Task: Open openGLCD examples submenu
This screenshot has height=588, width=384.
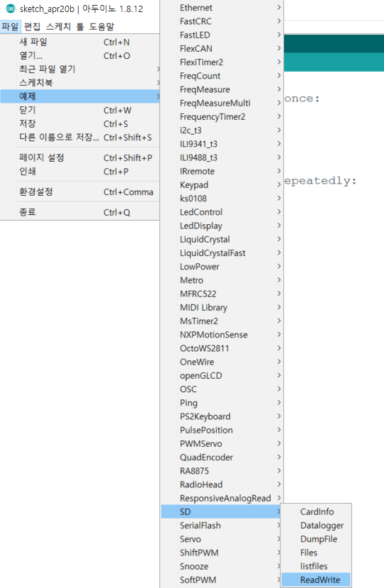Action: [x=222, y=375]
